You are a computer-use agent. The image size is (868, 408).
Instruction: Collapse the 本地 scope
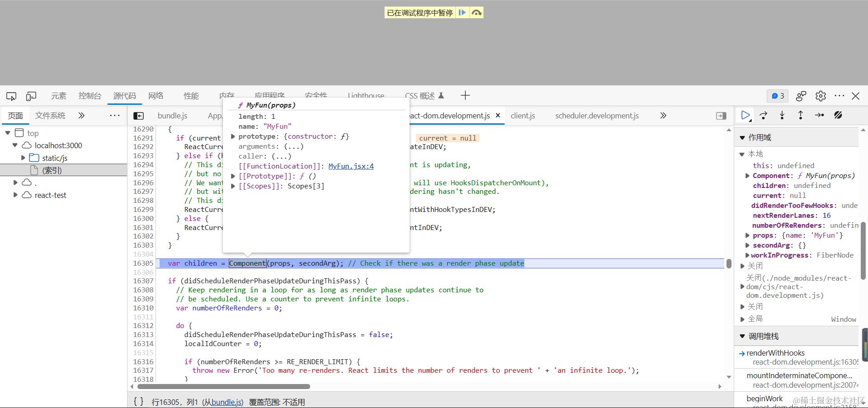(x=742, y=154)
